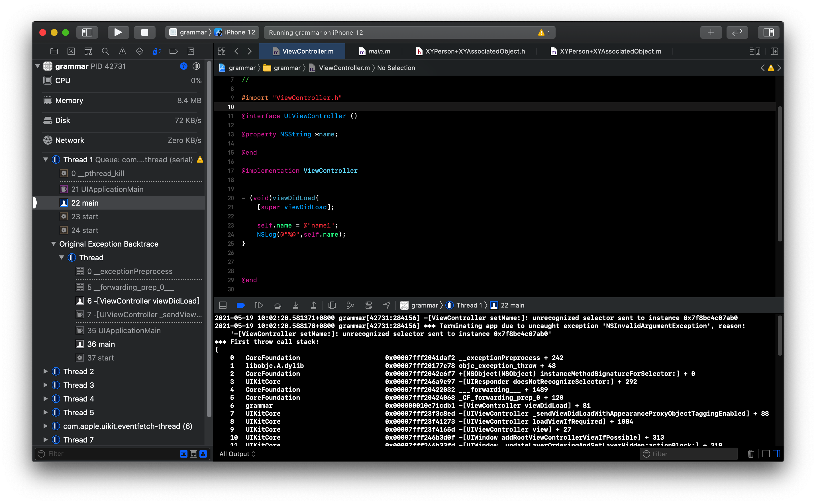Screen dimensions: 816x504
Task: Open the Test navigator diamond icon
Action: pos(140,51)
